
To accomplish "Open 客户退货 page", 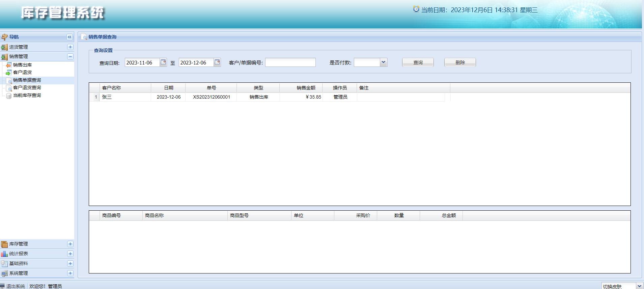I will coord(22,72).
